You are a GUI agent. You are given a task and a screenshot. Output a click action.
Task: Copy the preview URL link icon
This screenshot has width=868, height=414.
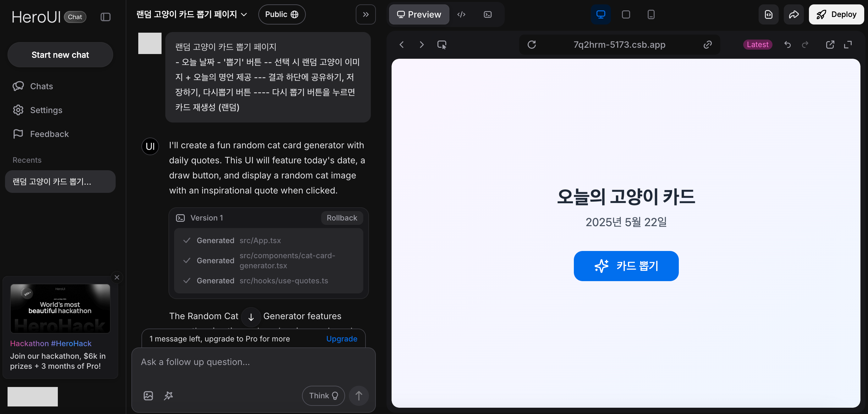pos(708,45)
